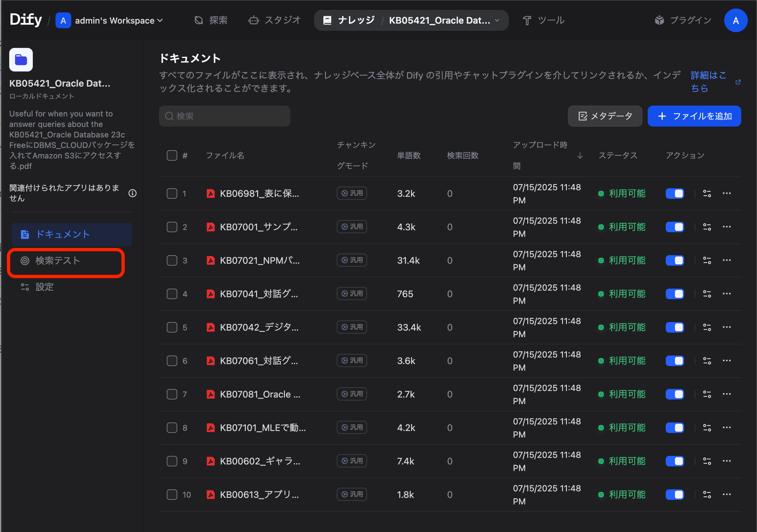757x532 pixels.
Task: Check the checkbox for row 5
Action: pyautogui.click(x=172, y=327)
